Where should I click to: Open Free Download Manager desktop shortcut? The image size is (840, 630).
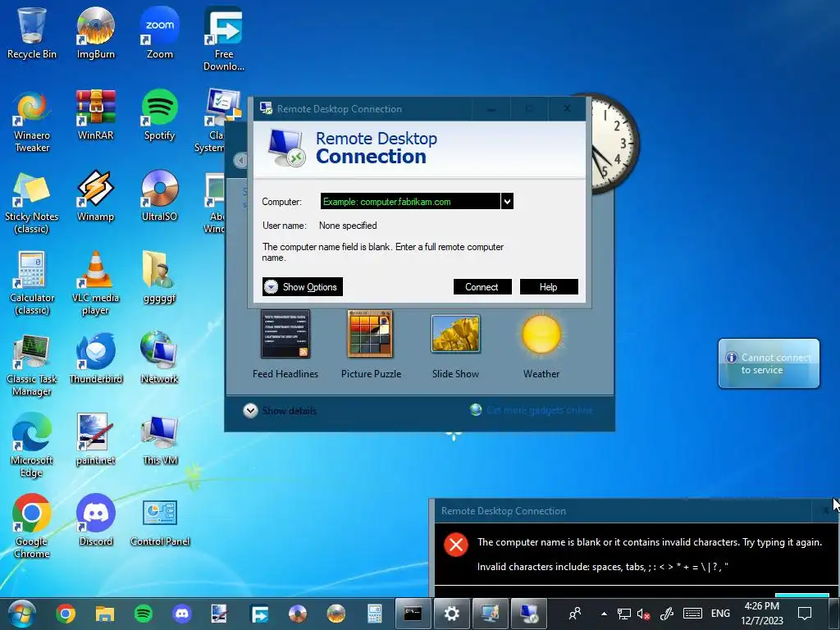pyautogui.click(x=223, y=39)
